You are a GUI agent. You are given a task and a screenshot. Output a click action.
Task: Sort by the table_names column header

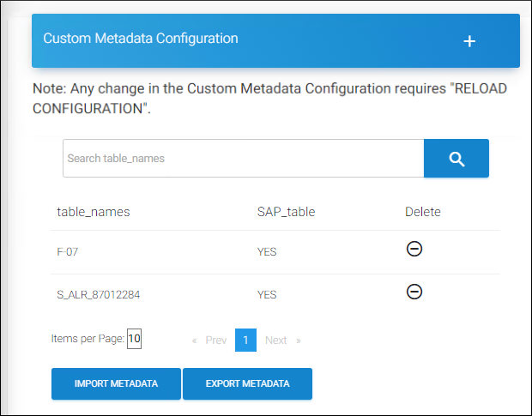tap(93, 212)
